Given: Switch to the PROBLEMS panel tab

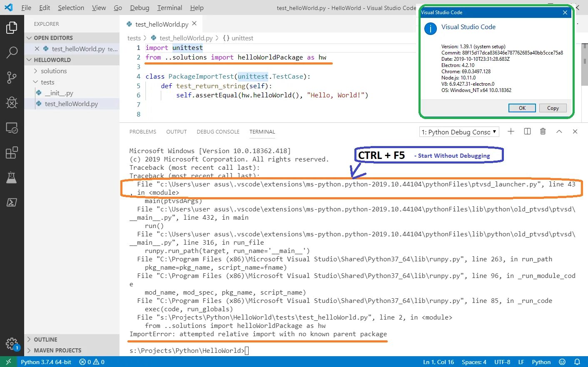Looking at the screenshot, I should (x=143, y=131).
